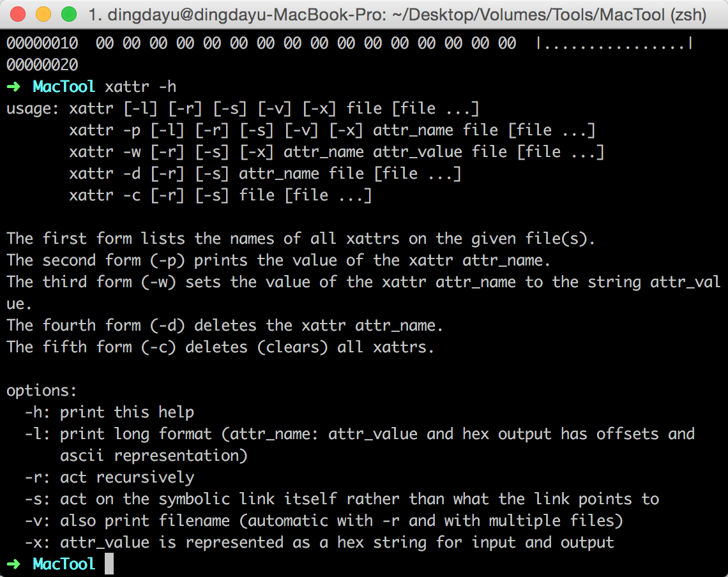Click the '-x:' hex string option line
Screen dimensions: 728x577
point(319,543)
